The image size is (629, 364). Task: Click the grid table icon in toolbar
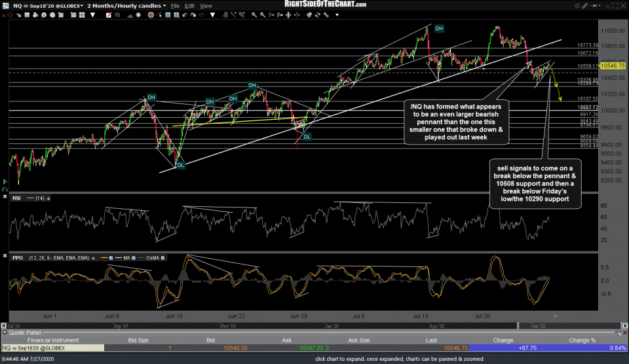[x=27, y=15]
